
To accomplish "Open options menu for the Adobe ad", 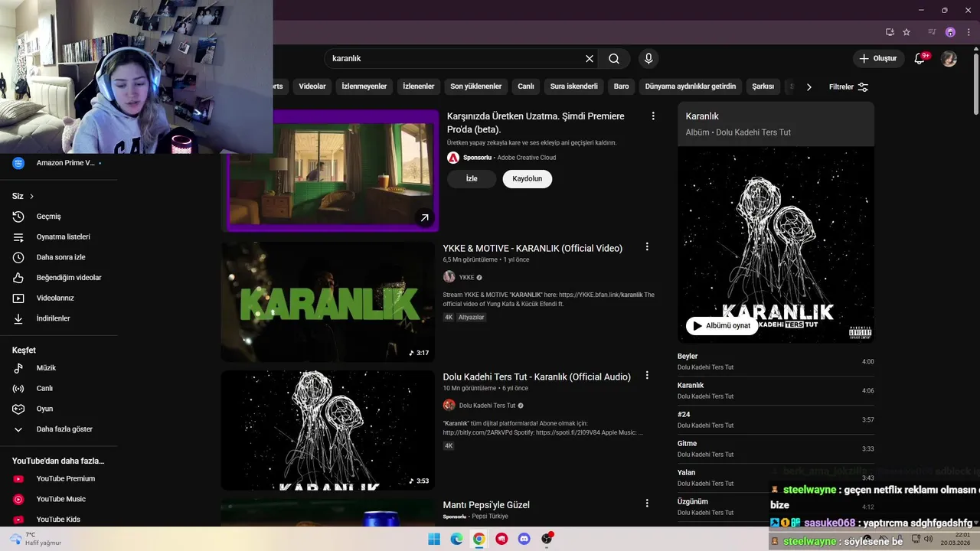I will click(653, 116).
